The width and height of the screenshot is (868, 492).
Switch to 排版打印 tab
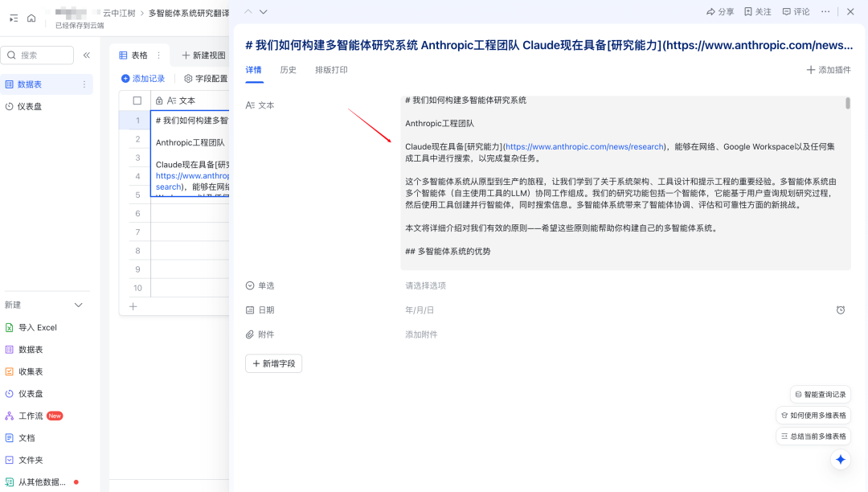[331, 70]
